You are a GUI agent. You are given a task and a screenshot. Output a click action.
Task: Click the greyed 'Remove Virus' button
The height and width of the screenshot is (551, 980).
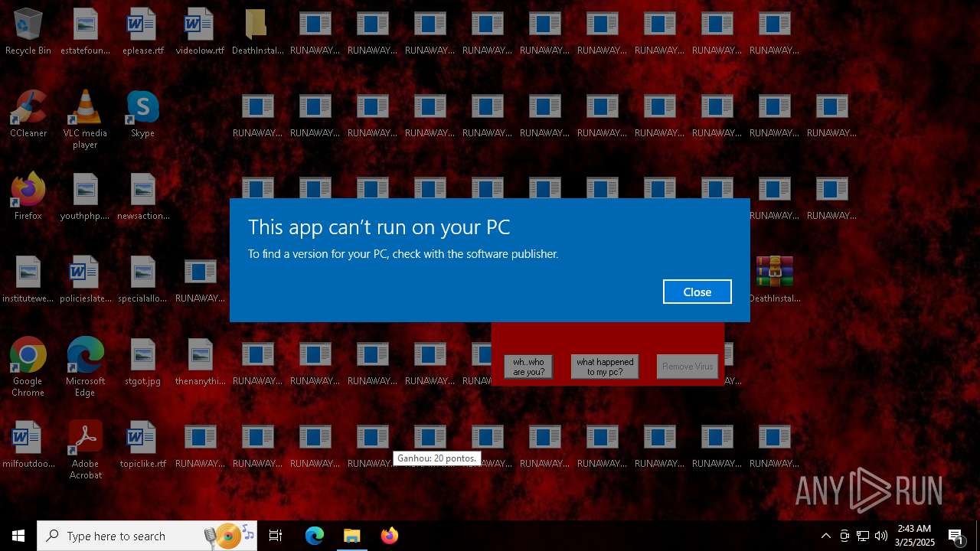pyautogui.click(x=688, y=367)
